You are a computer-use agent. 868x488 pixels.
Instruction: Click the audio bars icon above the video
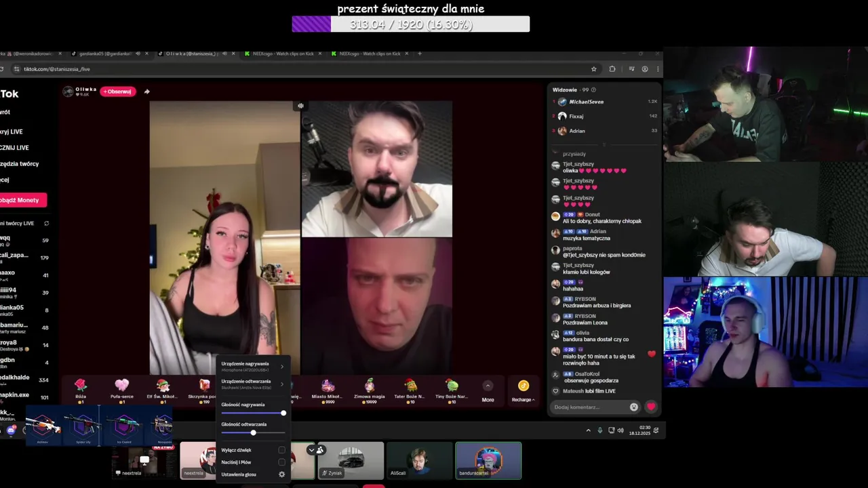pyautogui.click(x=300, y=106)
